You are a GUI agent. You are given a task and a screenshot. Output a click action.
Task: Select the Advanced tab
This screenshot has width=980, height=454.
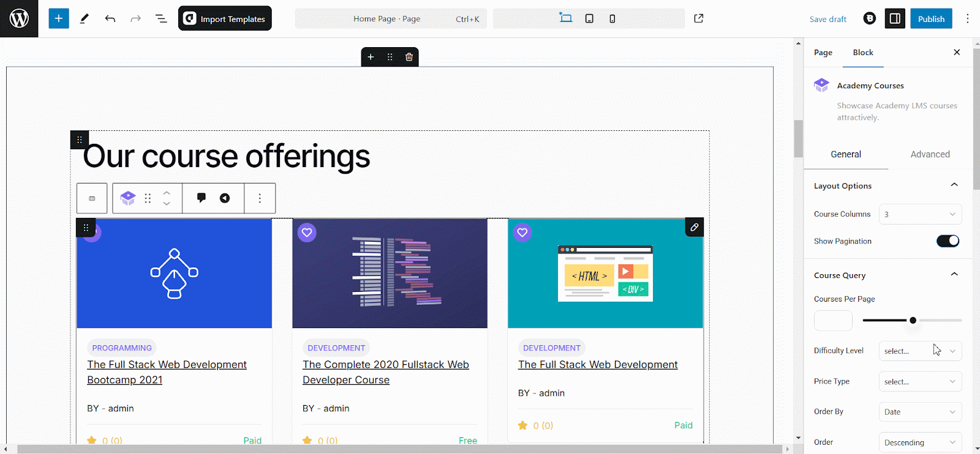point(930,154)
